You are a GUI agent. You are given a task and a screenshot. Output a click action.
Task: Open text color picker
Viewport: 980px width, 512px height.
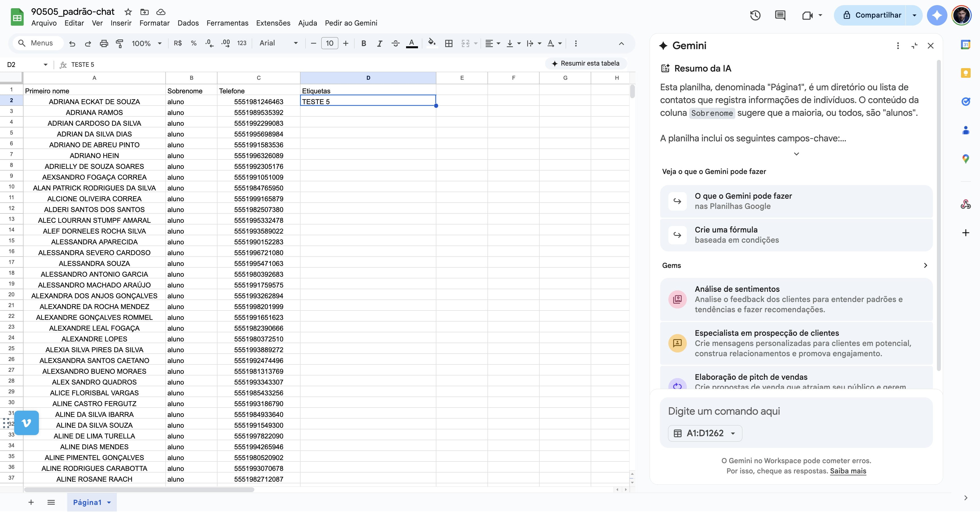click(412, 43)
